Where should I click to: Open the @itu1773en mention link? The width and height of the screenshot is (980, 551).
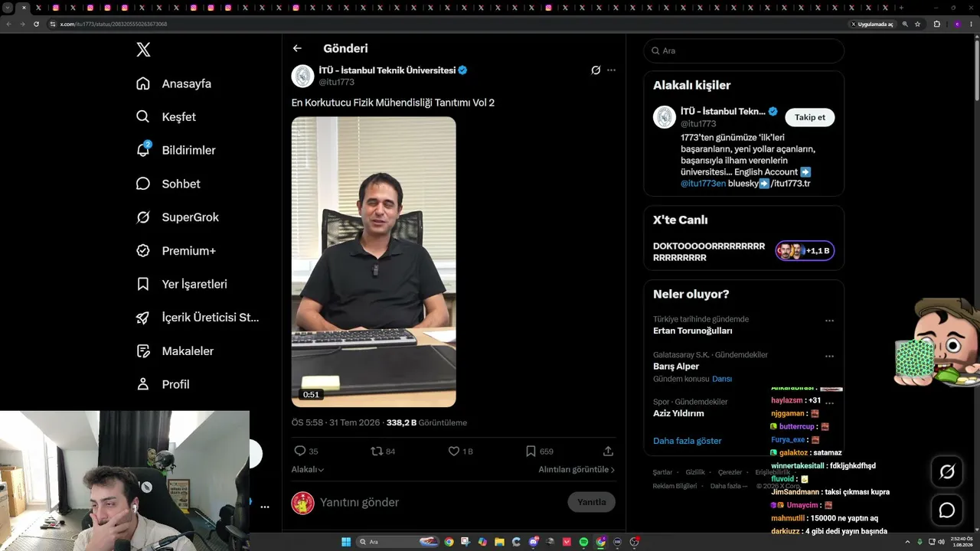click(x=703, y=184)
